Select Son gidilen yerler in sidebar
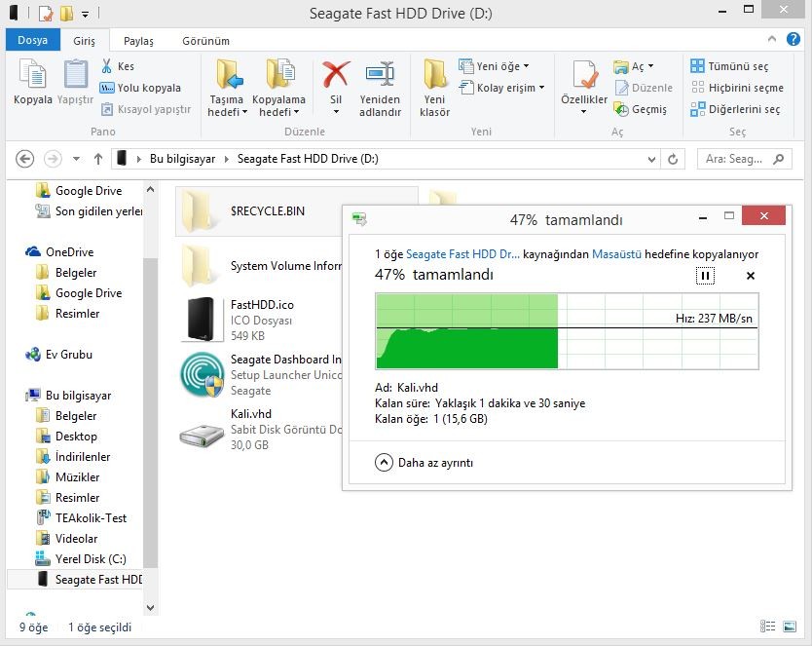812x646 pixels. tap(88, 210)
